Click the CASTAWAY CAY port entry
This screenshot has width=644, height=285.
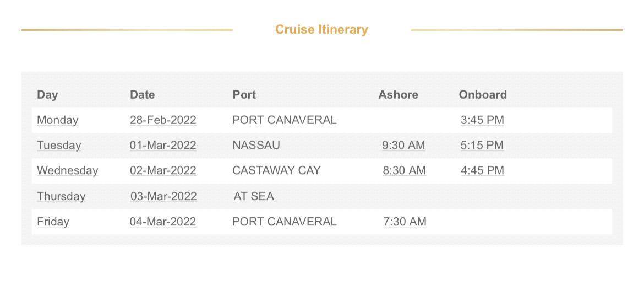tap(276, 171)
